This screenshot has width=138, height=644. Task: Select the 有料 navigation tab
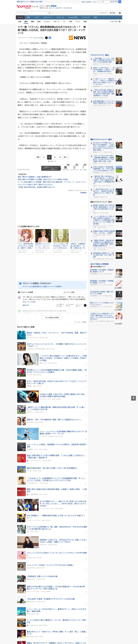pyautogui.click(x=95, y=17)
